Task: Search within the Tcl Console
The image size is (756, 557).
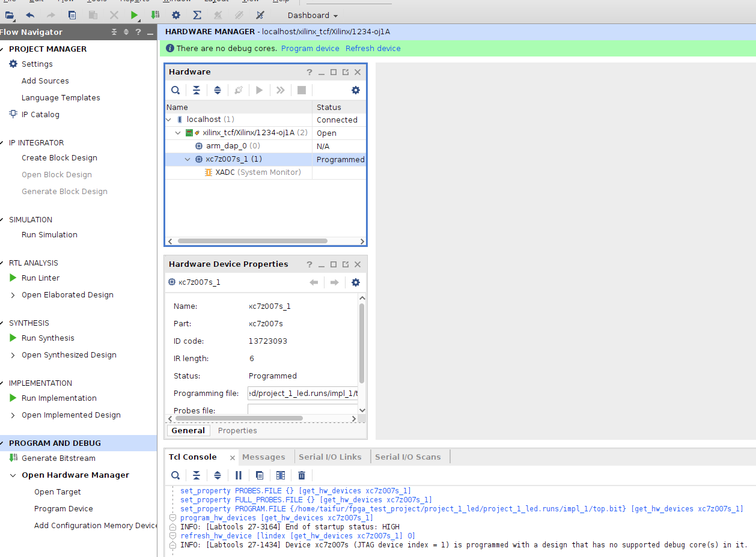Action: pos(175,475)
